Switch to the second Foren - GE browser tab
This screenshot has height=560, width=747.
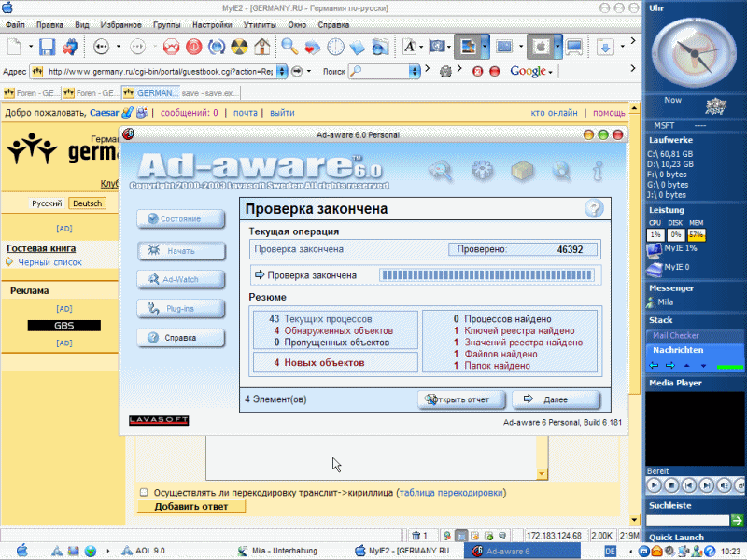[x=91, y=92]
